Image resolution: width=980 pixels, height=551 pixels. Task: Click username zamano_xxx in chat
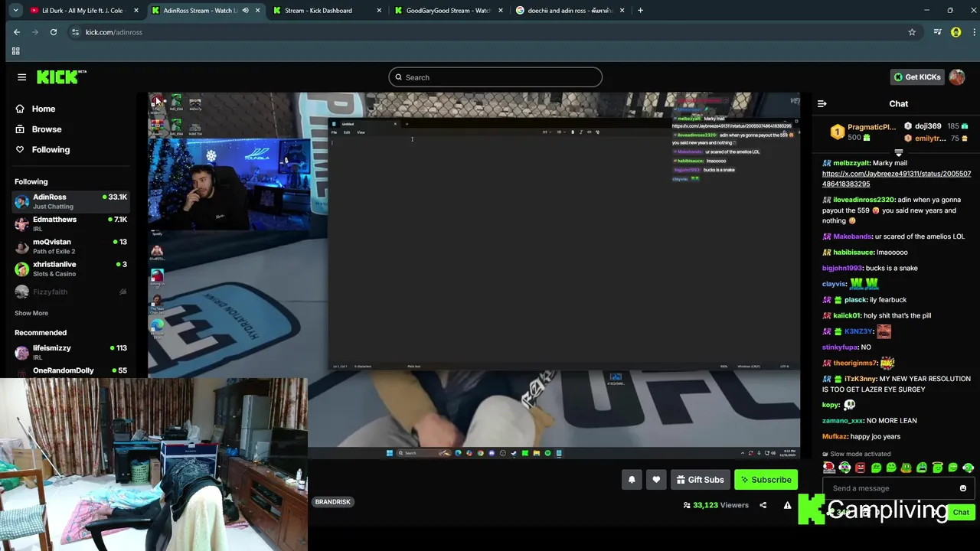tap(842, 421)
